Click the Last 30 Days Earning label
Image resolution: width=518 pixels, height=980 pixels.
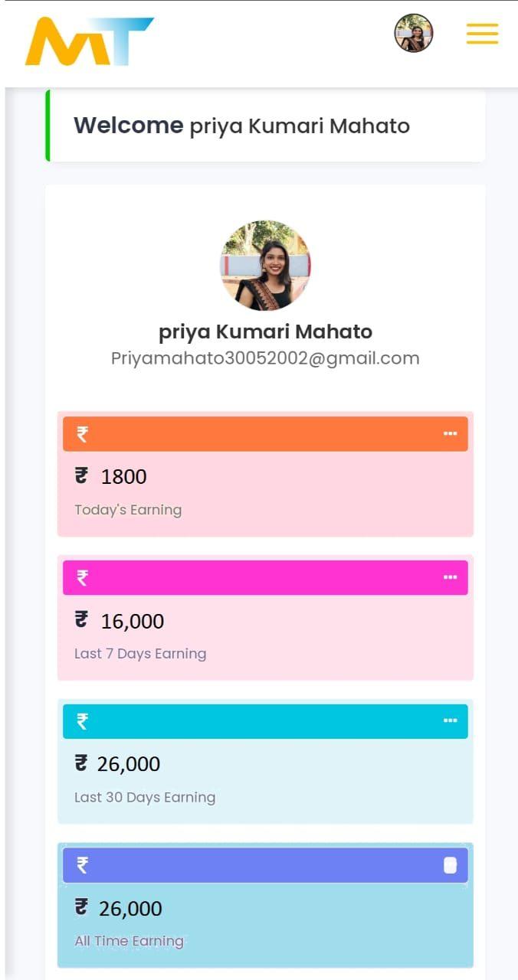click(145, 798)
